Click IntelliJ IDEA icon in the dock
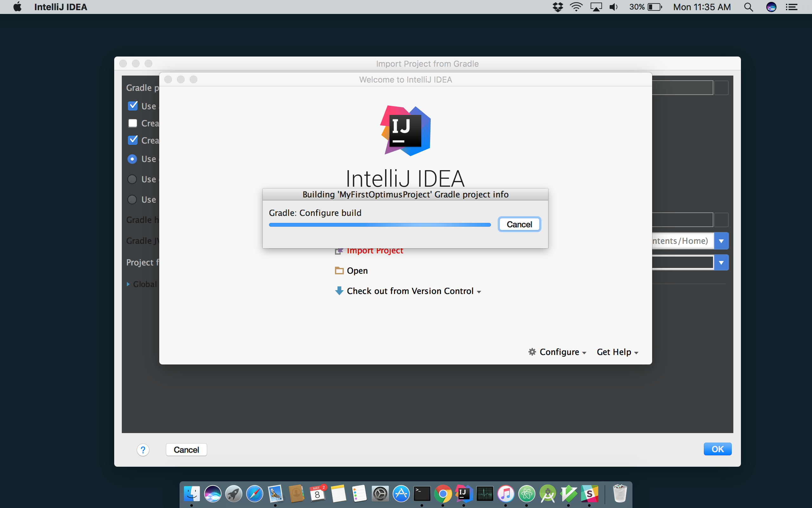 click(464, 493)
